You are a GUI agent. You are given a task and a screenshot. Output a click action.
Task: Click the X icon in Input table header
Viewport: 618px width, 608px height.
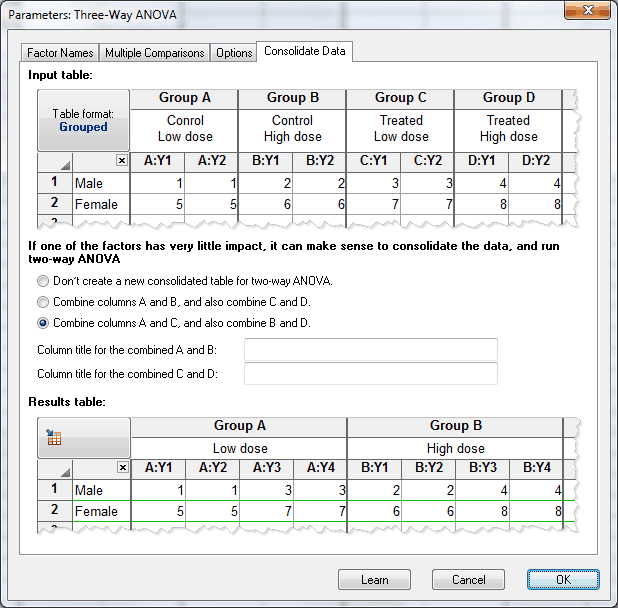tap(122, 160)
